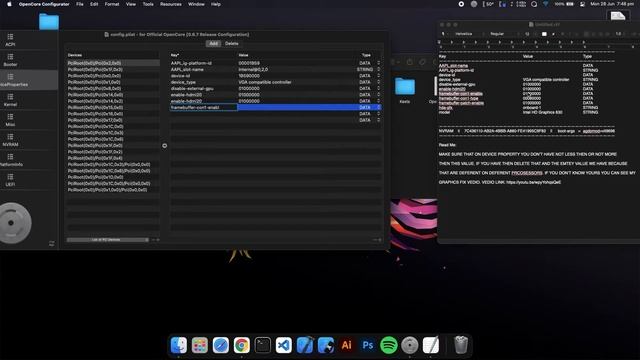640x360 pixels.
Task: Change Type of framebuffer-con1-enable row
Action: pyautogui.click(x=368, y=107)
